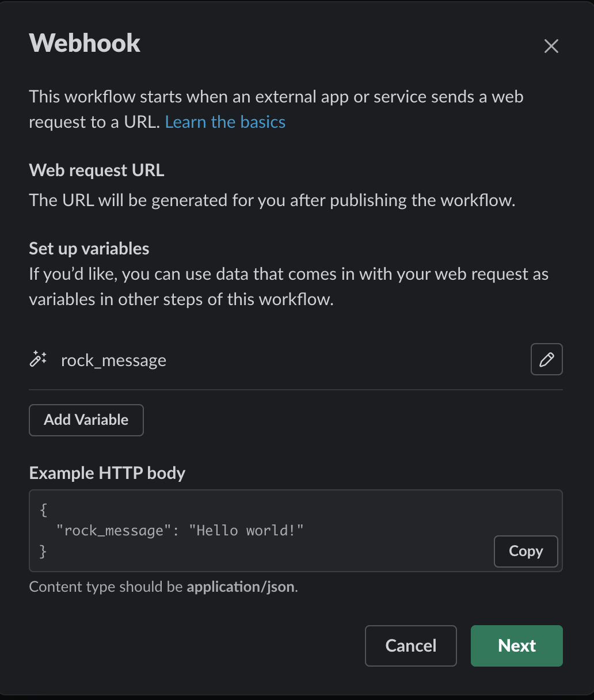Screen dimensions: 594x700
Task: Click inside the example HTTP body code block
Action: pos(296,531)
